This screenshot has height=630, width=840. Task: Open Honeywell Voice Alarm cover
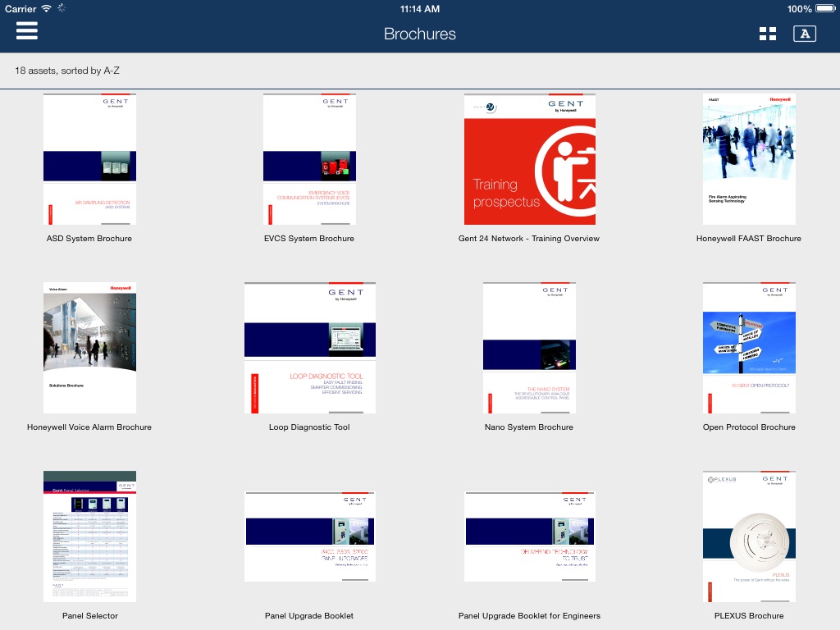pos(89,348)
